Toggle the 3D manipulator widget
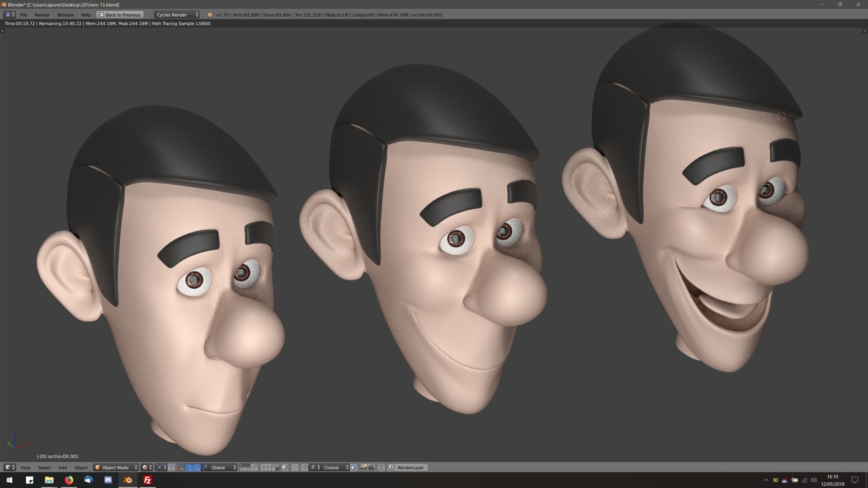The height and width of the screenshot is (488, 868). coord(181,467)
